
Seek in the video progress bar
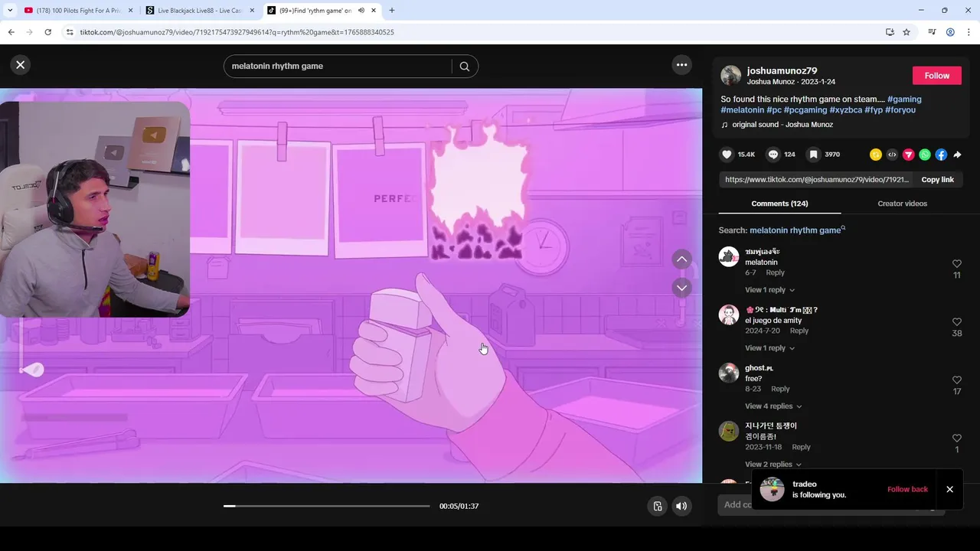(327, 506)
